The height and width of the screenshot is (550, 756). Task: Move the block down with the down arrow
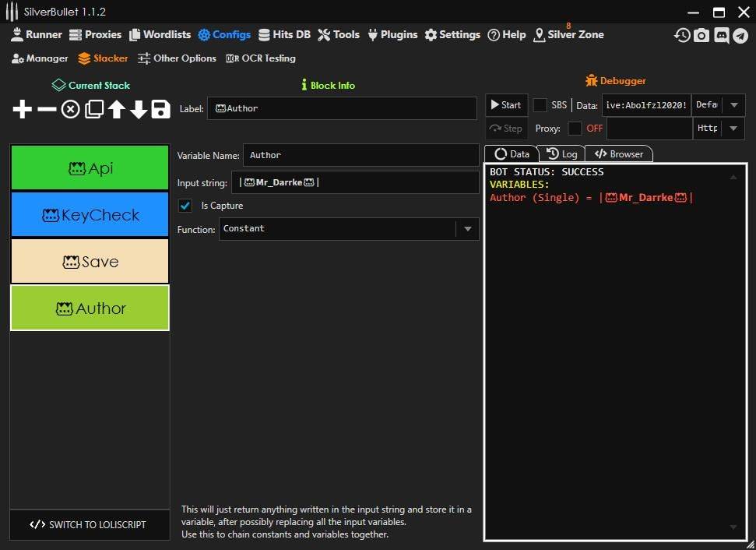(139, 110)
